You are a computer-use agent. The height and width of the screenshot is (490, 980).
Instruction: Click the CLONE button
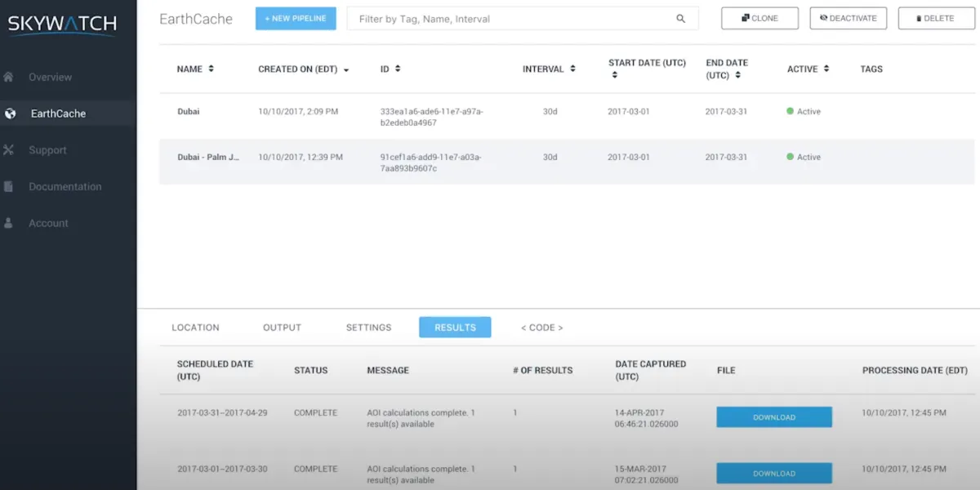[x=759, y=19]
